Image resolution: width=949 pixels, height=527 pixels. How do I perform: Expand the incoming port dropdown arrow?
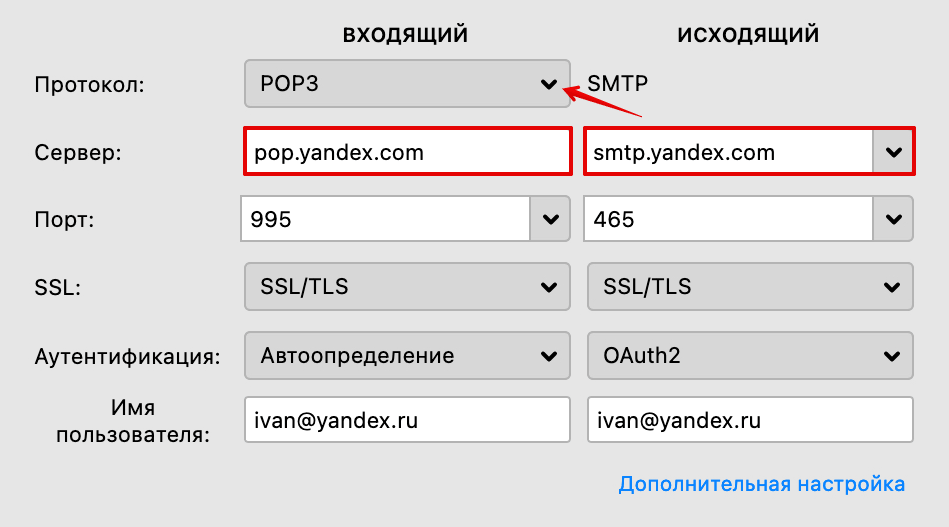point(549,219)
